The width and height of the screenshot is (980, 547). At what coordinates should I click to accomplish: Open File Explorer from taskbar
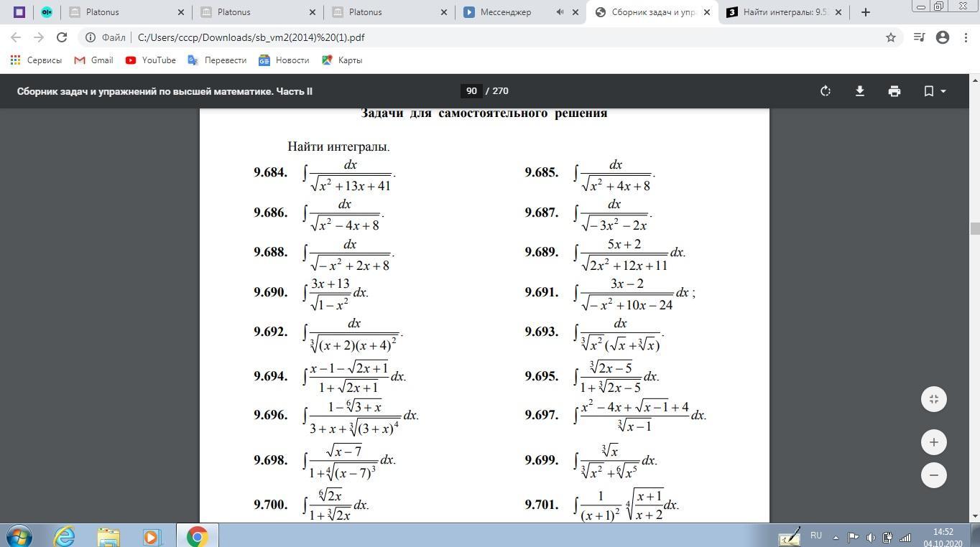click(108, 536)
